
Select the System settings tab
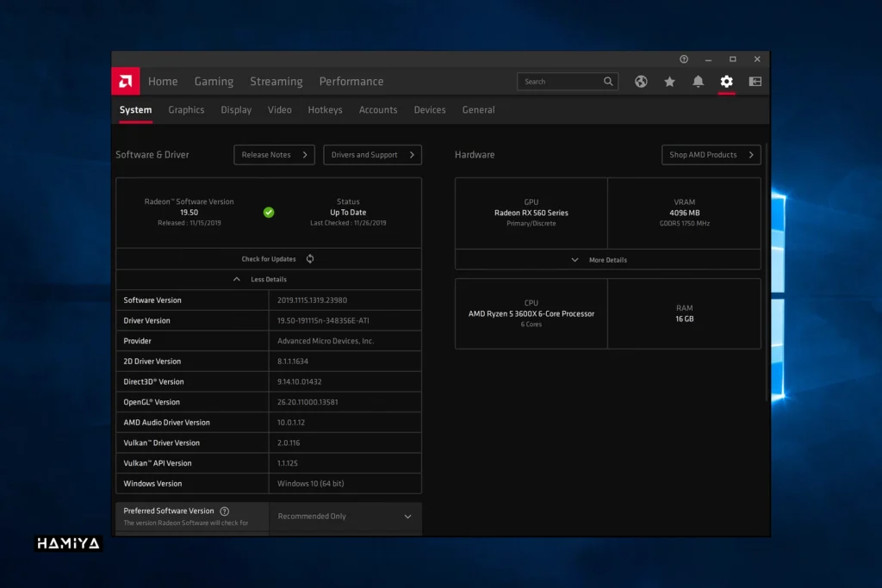tap(135, 109)
